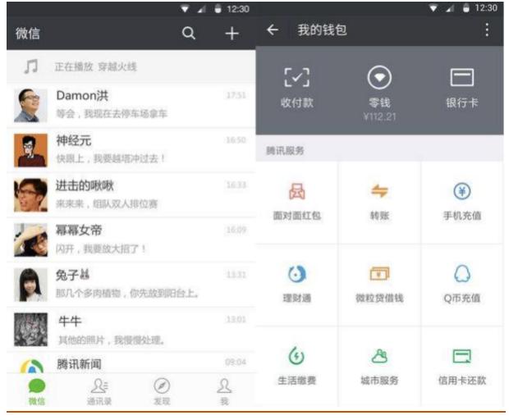Tap 进击的啾啾 avatar photo

coord(30,195)
